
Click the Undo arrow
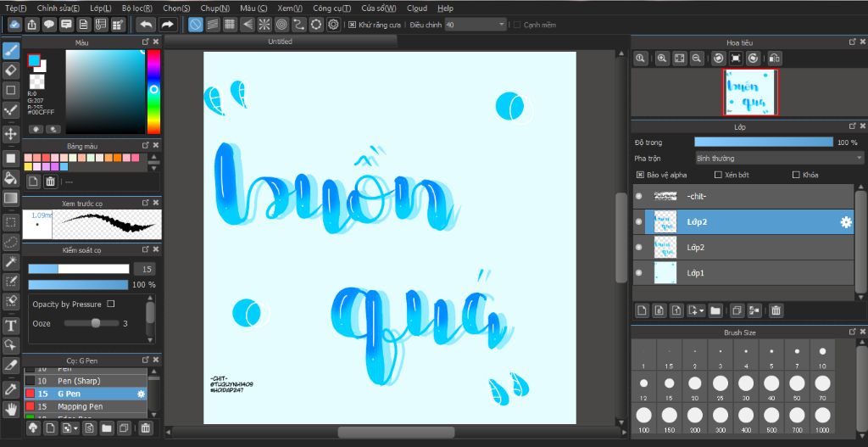click(146, 25)
